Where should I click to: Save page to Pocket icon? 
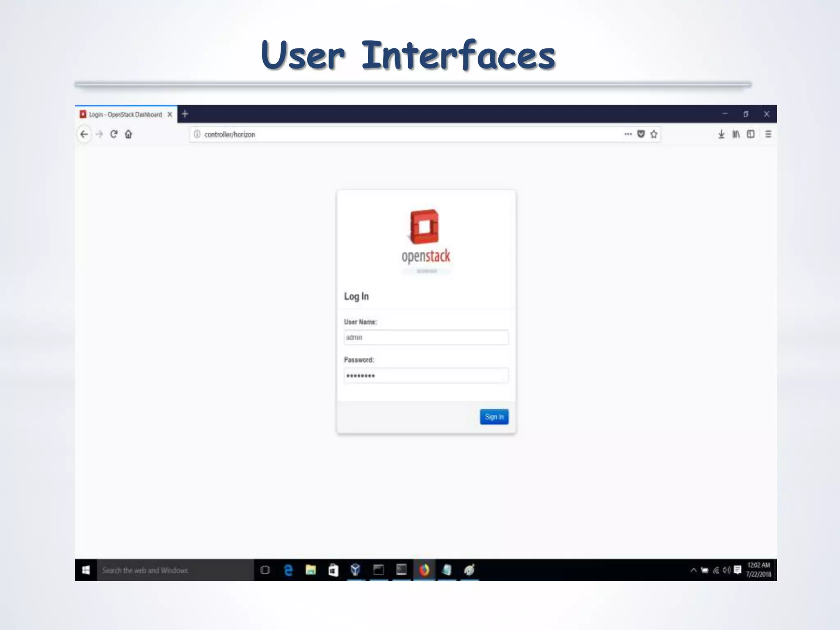641,134
